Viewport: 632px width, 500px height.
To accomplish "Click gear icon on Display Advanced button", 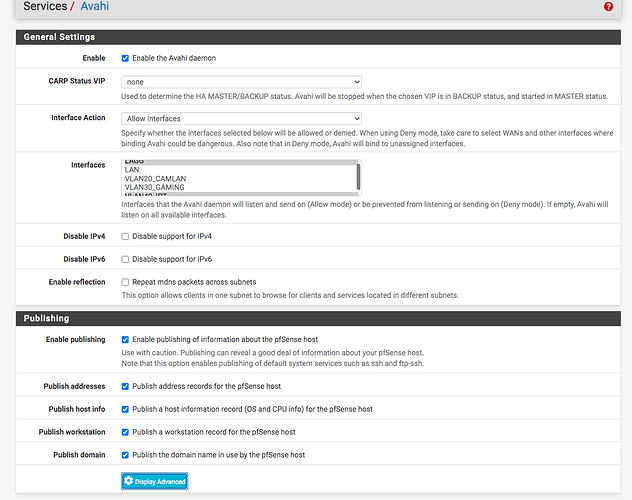I will coord(129,481).
